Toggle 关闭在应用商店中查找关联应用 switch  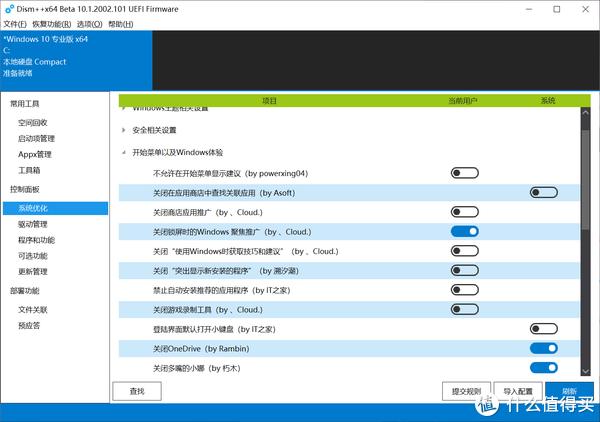543,192
